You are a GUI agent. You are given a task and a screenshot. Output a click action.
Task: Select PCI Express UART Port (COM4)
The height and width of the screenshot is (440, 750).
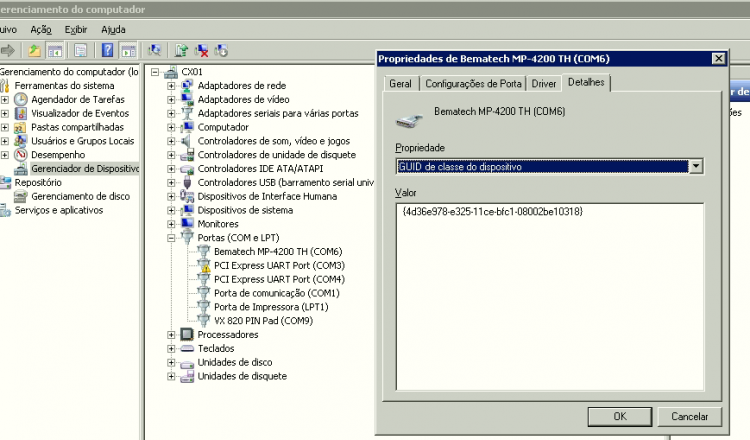(279, 279)
